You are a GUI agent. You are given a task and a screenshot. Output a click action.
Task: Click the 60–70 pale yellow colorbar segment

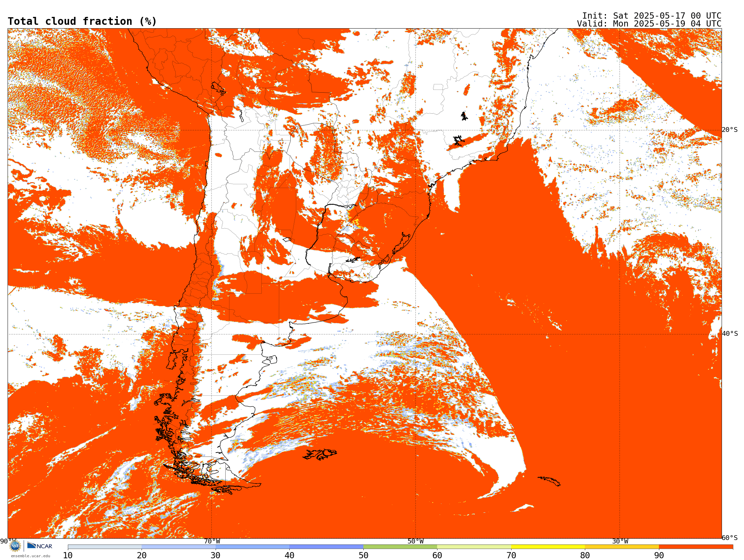pos(474,547)
